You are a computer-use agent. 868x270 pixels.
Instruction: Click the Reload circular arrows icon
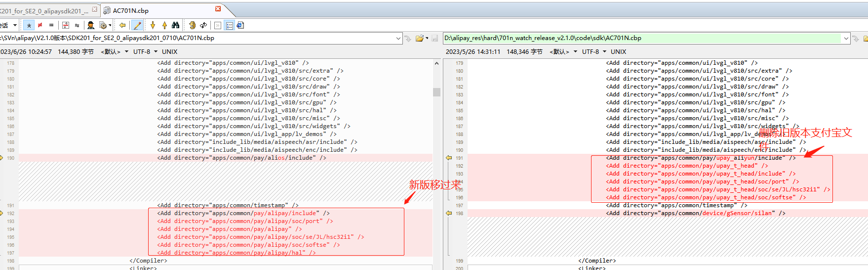point(203,25)
